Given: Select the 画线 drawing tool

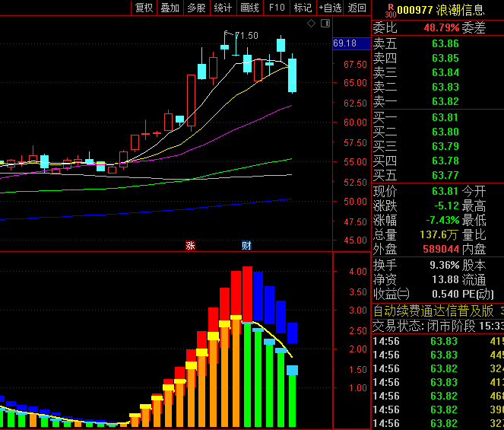Looking at the screenshot, I should 249,8.
